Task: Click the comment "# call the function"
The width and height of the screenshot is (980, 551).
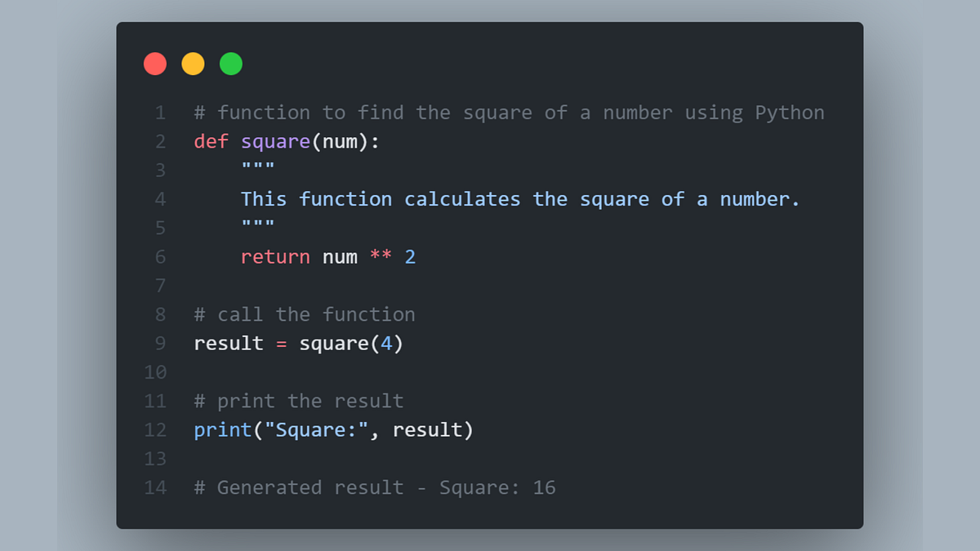Action: coord(305,314)
